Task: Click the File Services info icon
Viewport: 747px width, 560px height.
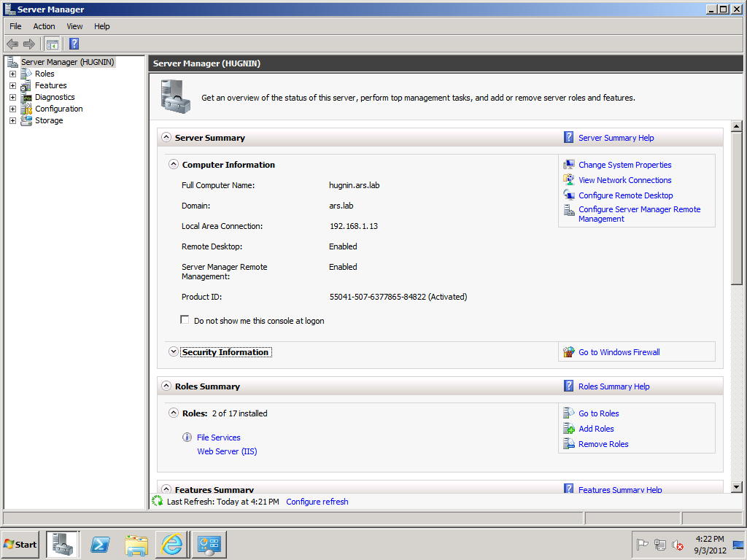Action: click(x=187, y=437)
